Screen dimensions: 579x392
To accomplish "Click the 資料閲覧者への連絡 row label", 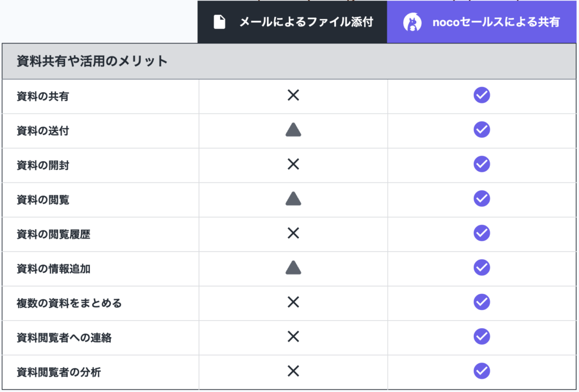I will click(64, 338).
